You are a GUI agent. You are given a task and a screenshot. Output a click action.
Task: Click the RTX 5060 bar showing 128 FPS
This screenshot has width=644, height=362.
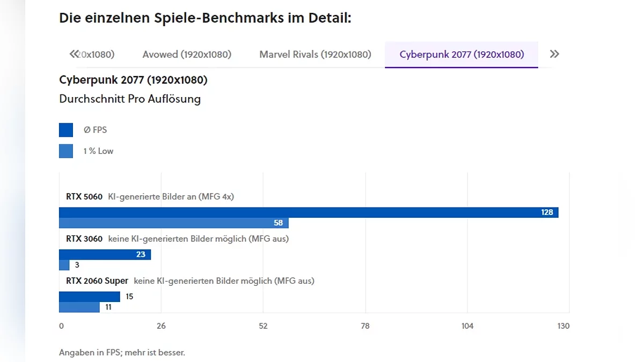(x=309, y=212)
